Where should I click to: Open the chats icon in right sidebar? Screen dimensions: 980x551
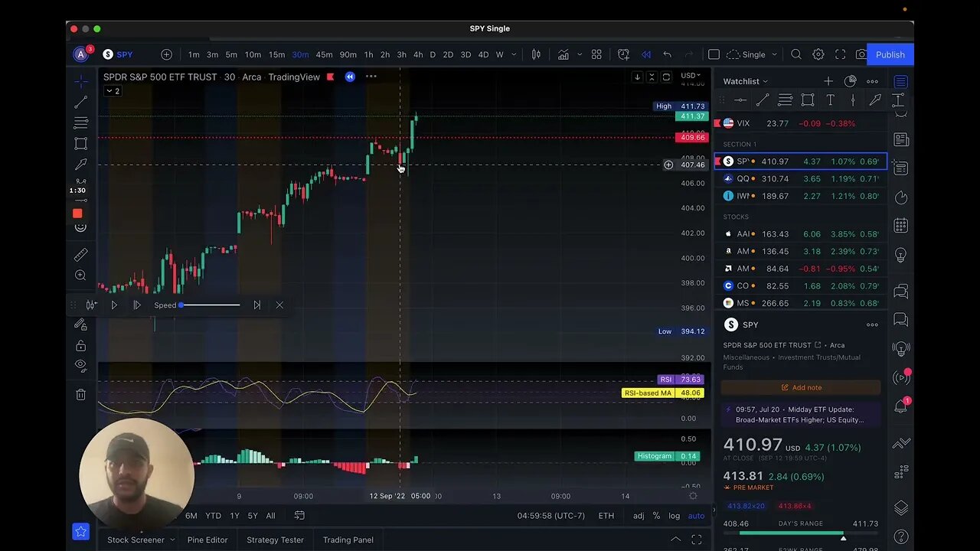(901, 291)
